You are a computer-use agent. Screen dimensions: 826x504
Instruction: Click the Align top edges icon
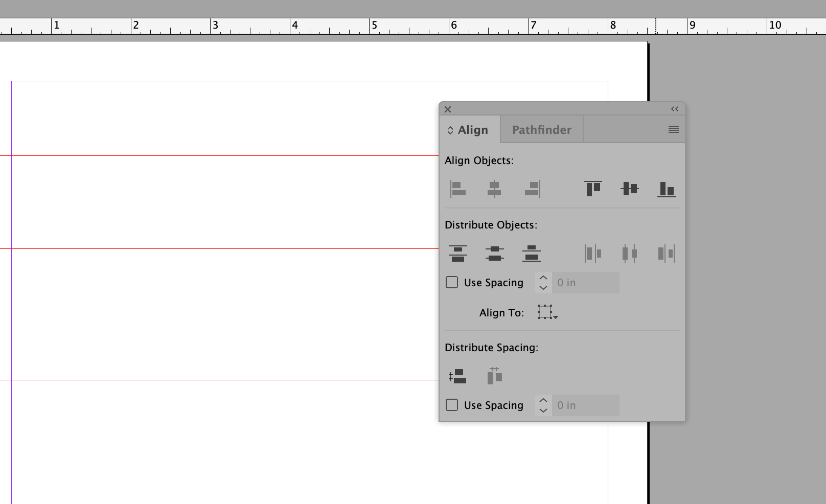click(x=592, y=189)
